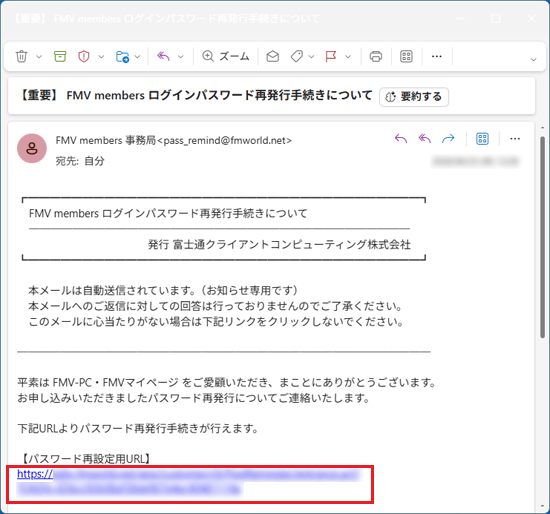Expand the toolbar reply options dropdown

(x=181, y=56)
